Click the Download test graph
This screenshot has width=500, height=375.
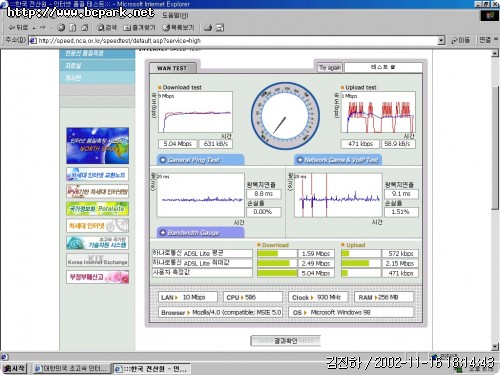point(195,112)
